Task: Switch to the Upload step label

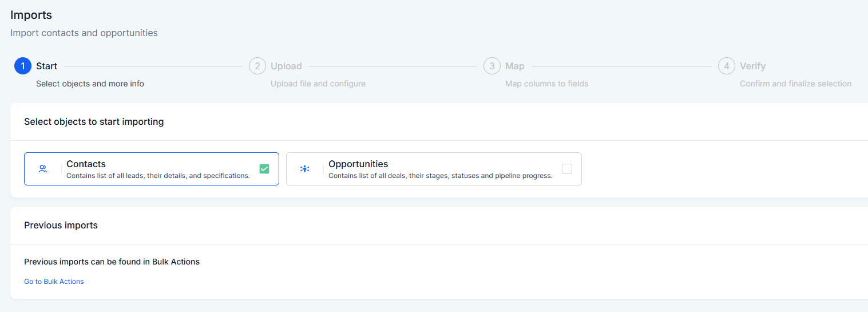Action: [x=286, y=66]
